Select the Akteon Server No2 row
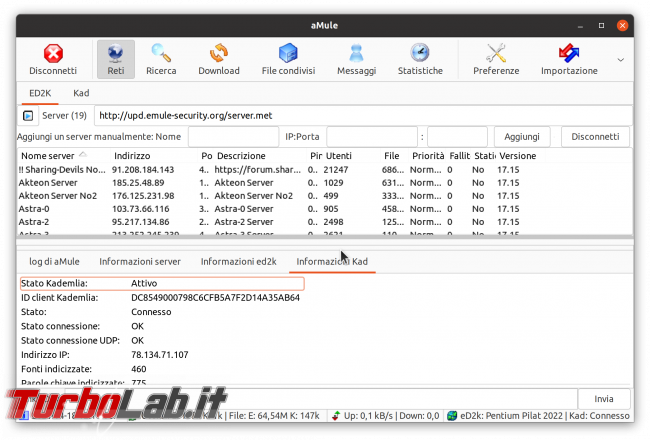Viewport: 650px width, 440px height. tap(325, 196)
